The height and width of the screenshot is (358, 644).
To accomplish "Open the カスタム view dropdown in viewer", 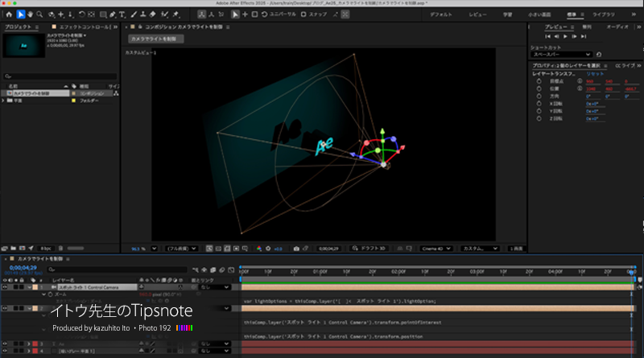I will [x=479, y=249].
